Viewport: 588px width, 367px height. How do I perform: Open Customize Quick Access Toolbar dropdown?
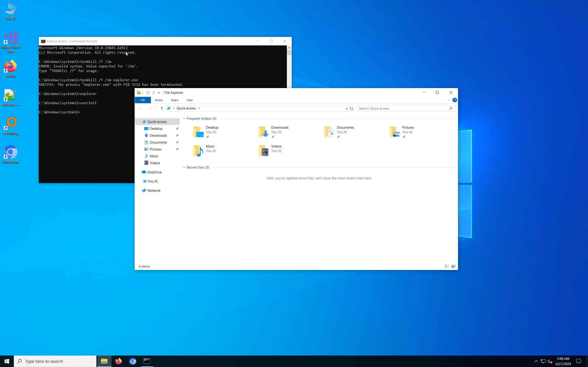[x=159, y=93]
